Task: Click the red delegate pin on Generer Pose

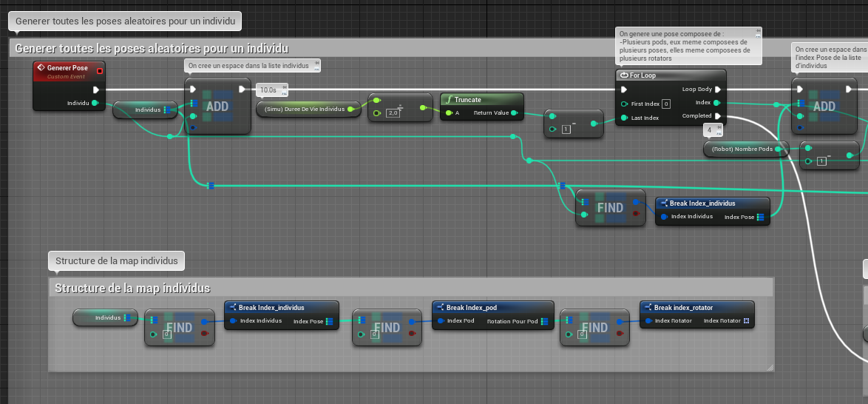Action: [100, 71]
